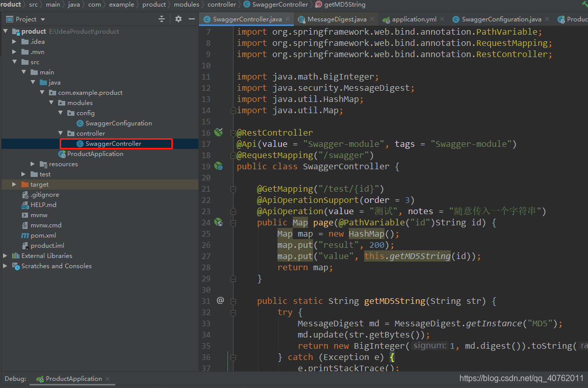This screenshot has height=388, width=588.
Task: Close the application.yml tab
Action: 442,19
